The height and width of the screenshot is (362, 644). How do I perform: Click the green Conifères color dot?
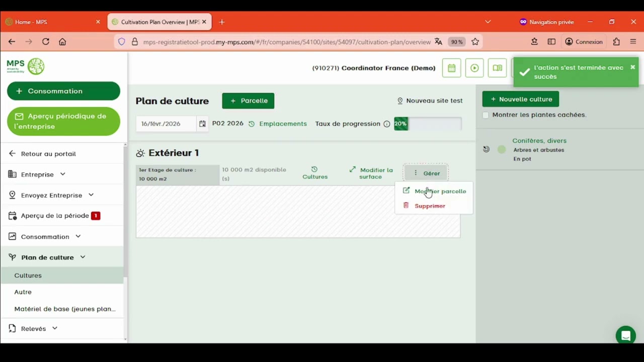[502, 149]
